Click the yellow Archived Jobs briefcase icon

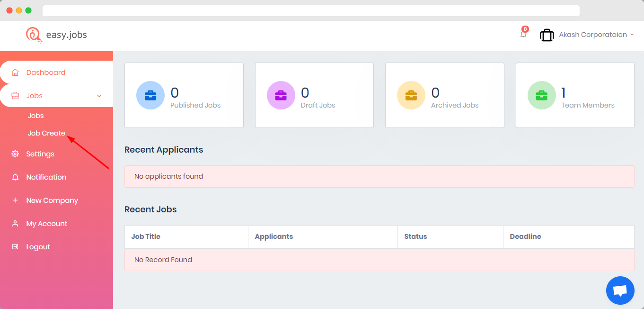(411, 95)
